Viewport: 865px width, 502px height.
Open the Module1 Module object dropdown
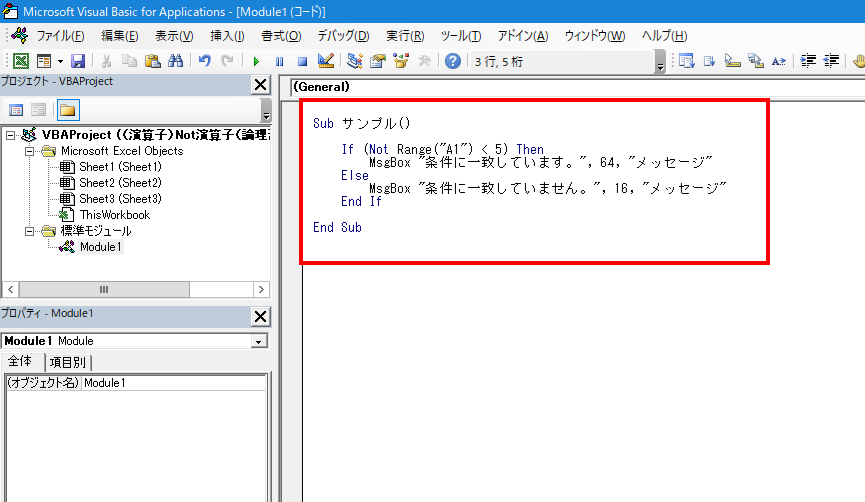[259, 341]
